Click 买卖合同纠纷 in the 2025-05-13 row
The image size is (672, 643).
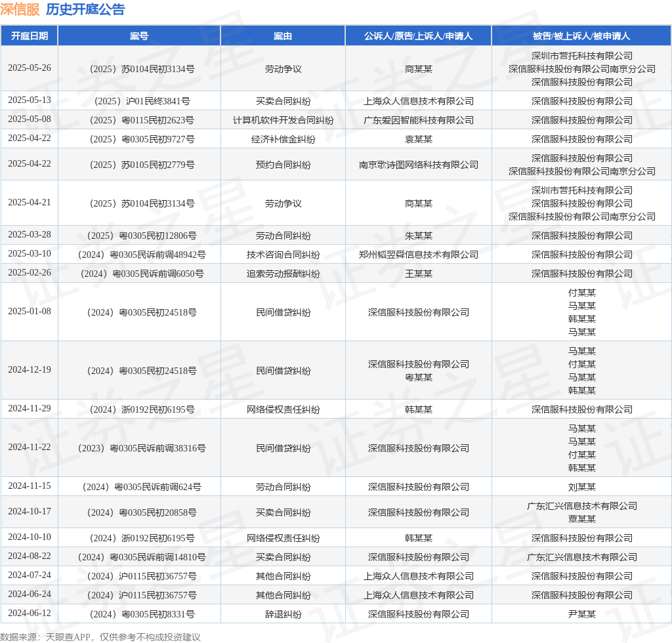pyautogui.click(x=283, y=101)
